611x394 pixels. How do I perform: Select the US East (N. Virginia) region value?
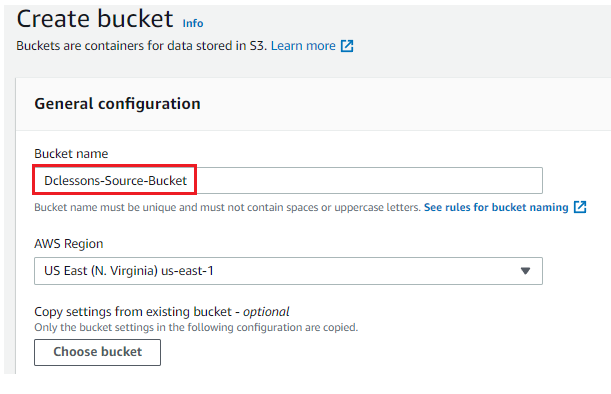click(x=129, y=271)
